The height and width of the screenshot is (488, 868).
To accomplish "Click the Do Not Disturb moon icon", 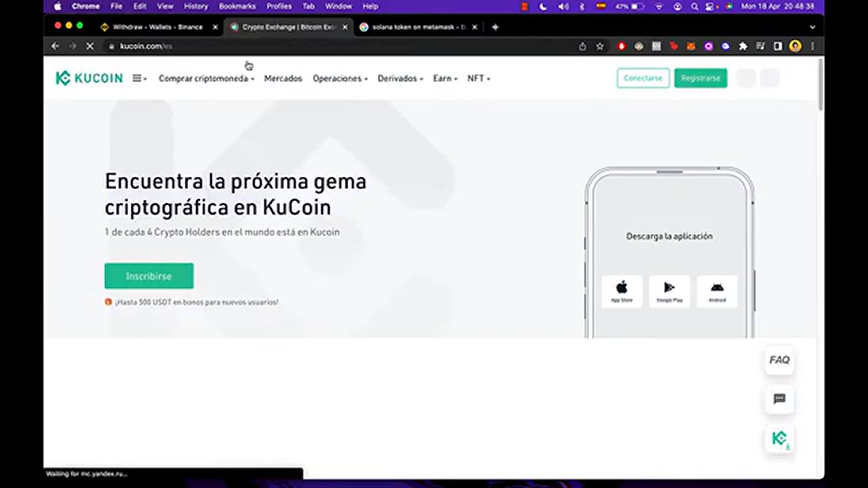I will tap(543, 6).
